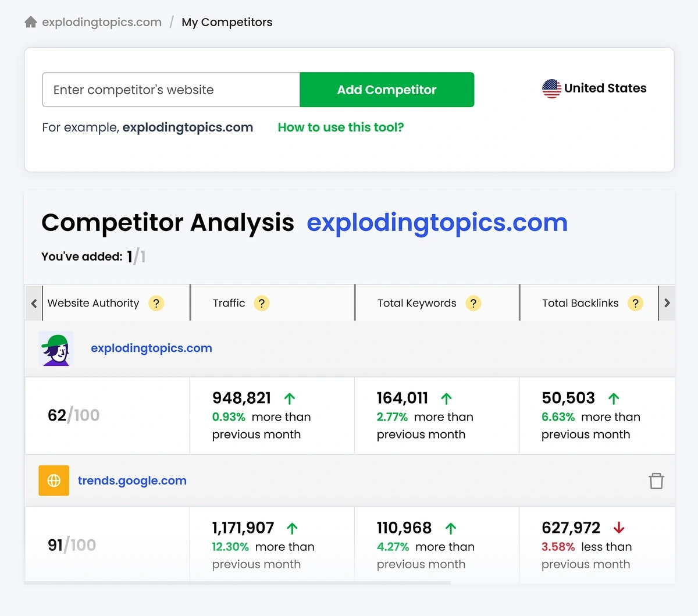This screenshot has width=698, height=616.
Task: Select 0.93% traffic change
Action: (229, 417)
